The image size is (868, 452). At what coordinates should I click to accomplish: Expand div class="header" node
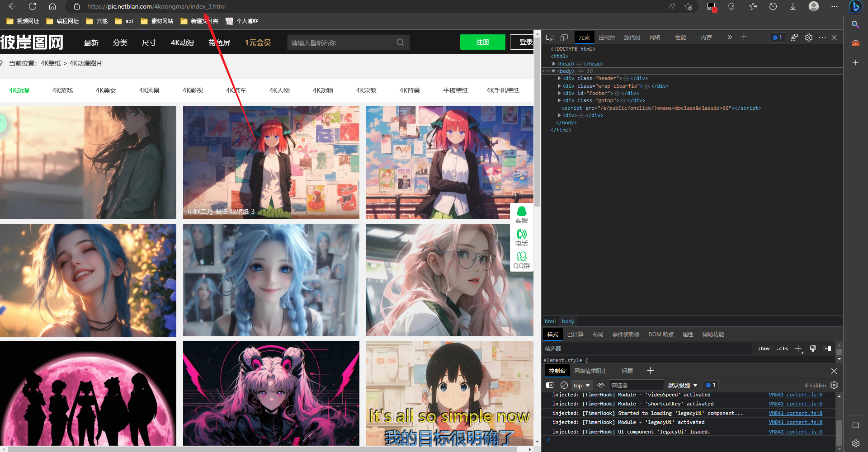[559, 78]
